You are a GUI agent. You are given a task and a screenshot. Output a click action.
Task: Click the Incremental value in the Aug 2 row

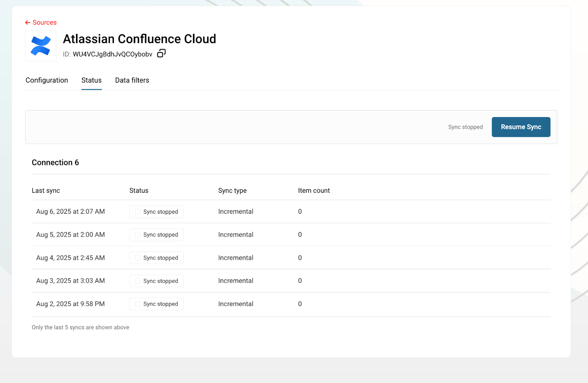[236, 304]
